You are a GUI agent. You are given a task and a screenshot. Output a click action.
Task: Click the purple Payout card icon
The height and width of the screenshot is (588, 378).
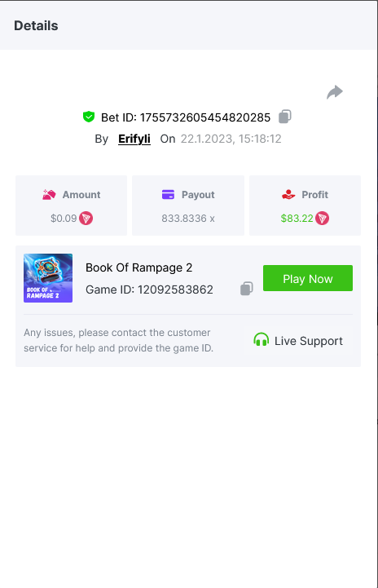[168, 195]
